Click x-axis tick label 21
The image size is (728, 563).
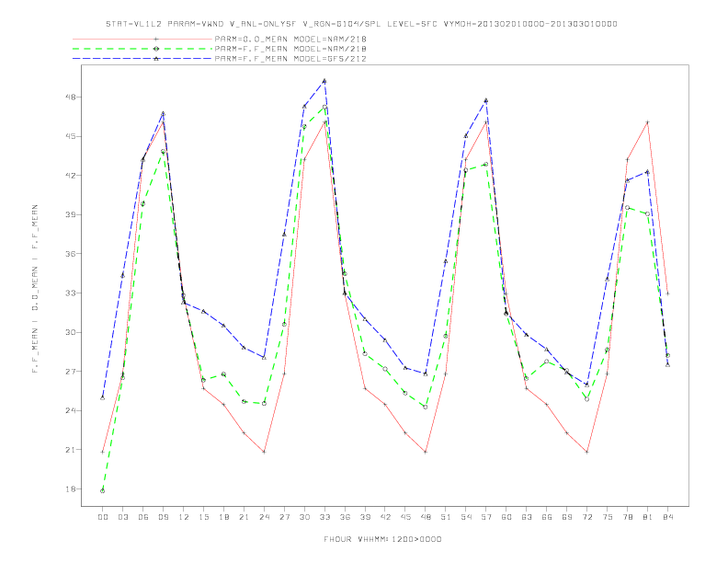244,517
